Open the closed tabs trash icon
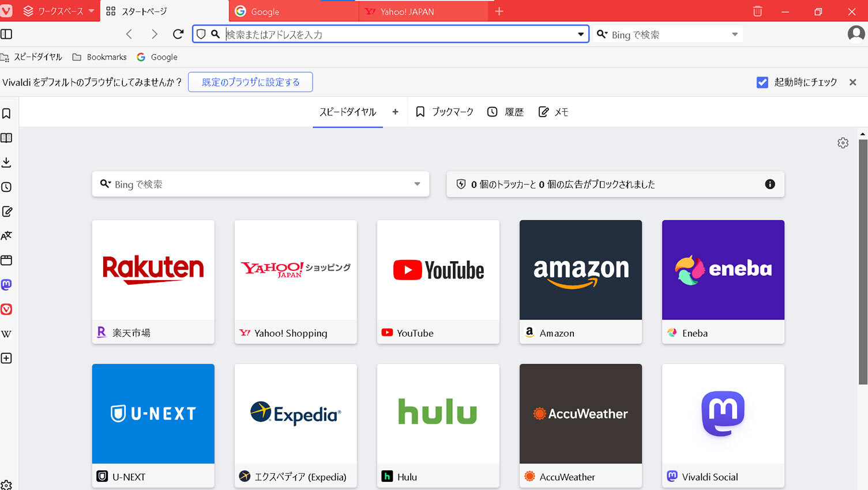The image size is (868, 490). 757,12
